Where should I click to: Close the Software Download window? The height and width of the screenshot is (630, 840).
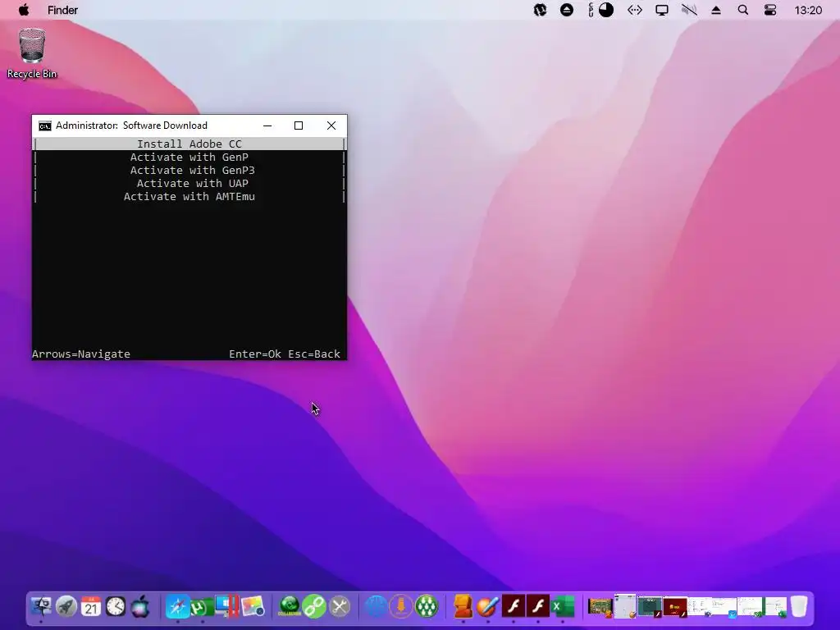tap(331, 126)
